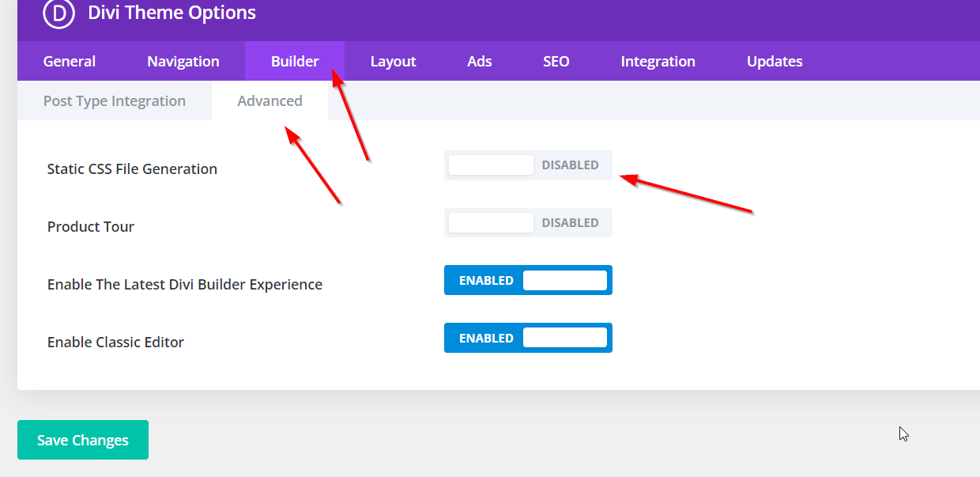Turn on the Product Tour toggle

[x=528, y=223]
